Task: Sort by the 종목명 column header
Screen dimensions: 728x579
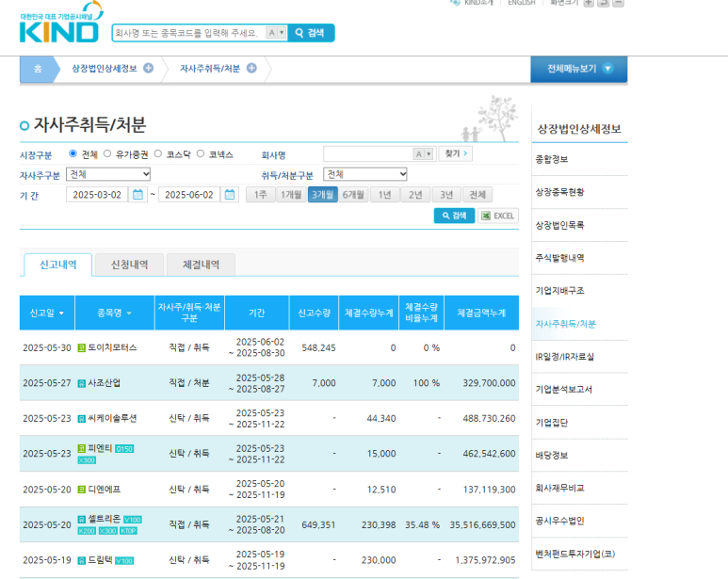Action: tap(114, 313)
